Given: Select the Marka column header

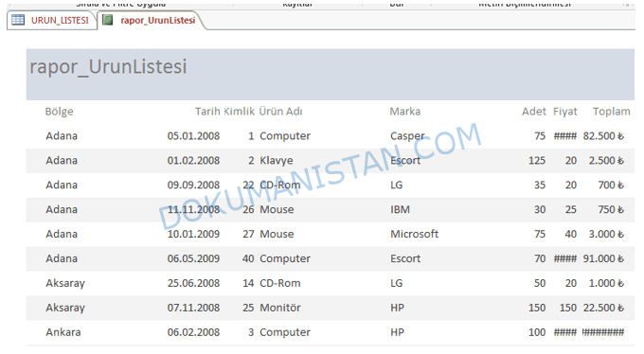Looking at the screenshot, I should click(405, 112).
